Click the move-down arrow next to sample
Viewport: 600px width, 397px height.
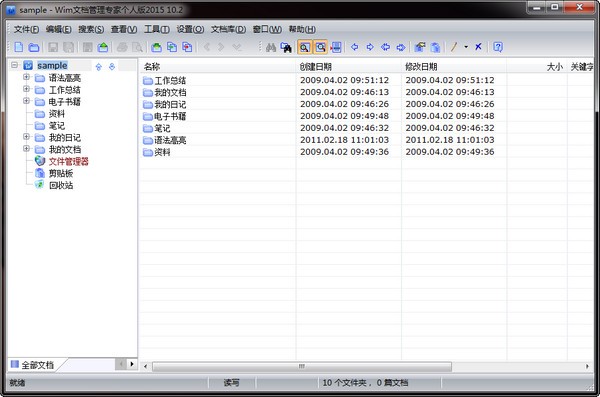tap(112, 67)
